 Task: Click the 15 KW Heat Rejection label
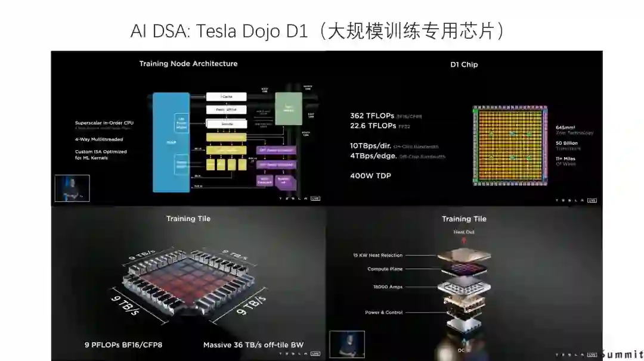coord(378,255)
